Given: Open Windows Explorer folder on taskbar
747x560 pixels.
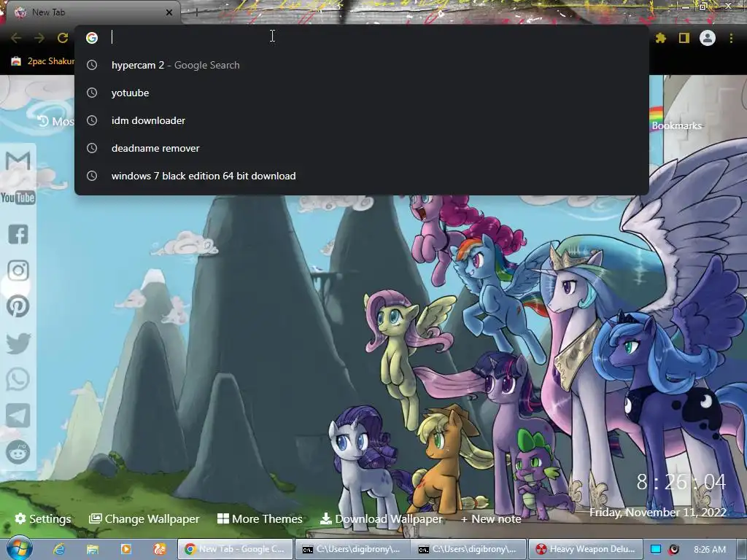Looking at the screenshot, I should [x=93, y=549].
